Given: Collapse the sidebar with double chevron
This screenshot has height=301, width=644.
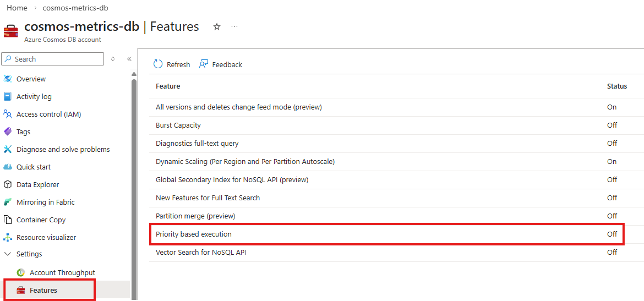Looking at the screenshot, I should 129,59.
